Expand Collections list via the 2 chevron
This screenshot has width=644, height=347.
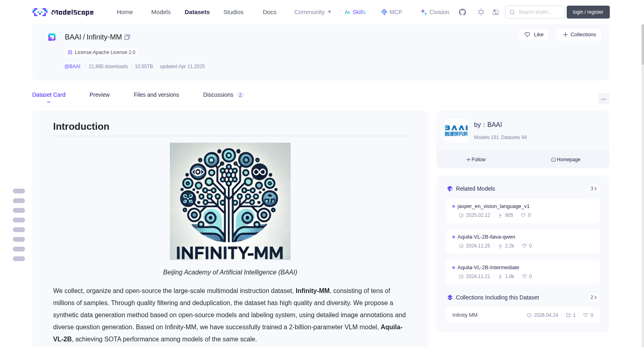tap(594, 297)
